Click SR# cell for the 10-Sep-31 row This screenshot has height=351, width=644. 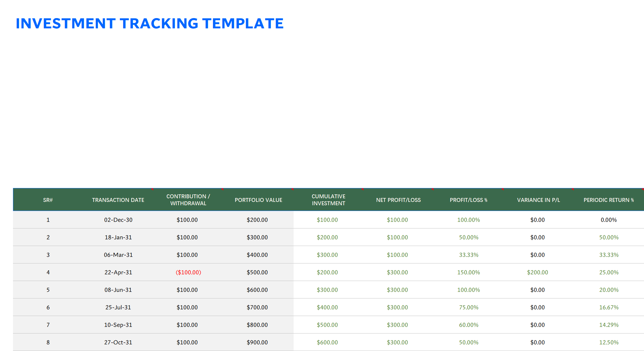pyautogui.click(x=48, y=325)
